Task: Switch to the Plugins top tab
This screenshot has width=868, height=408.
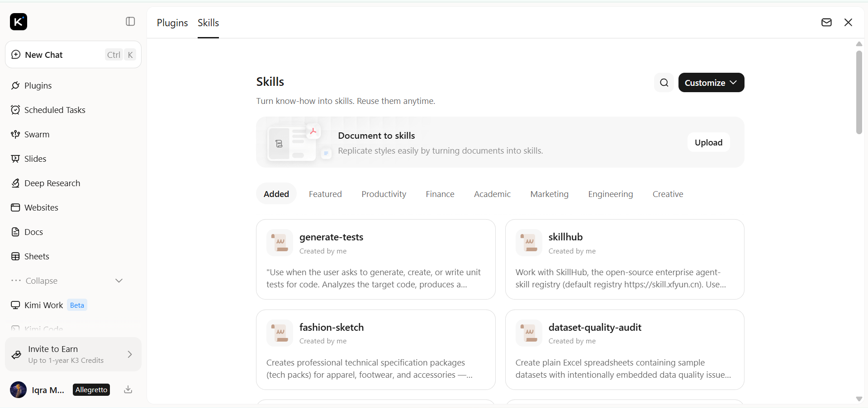Action: [x=172, y=23]
